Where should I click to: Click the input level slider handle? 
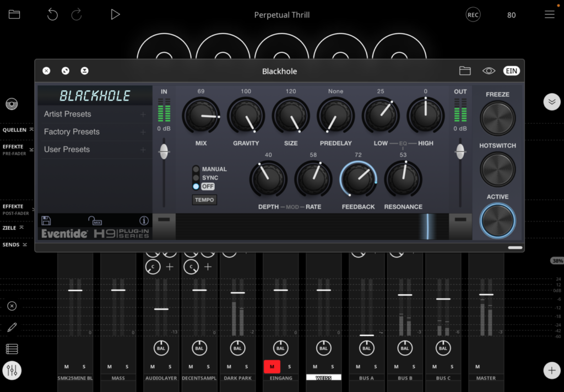[x=164, y=152]
